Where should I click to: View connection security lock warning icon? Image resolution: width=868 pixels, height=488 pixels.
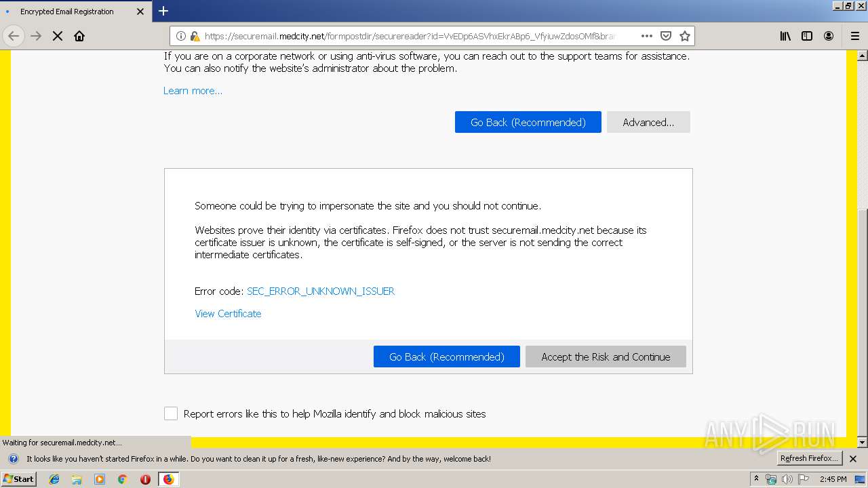[195, 36]
